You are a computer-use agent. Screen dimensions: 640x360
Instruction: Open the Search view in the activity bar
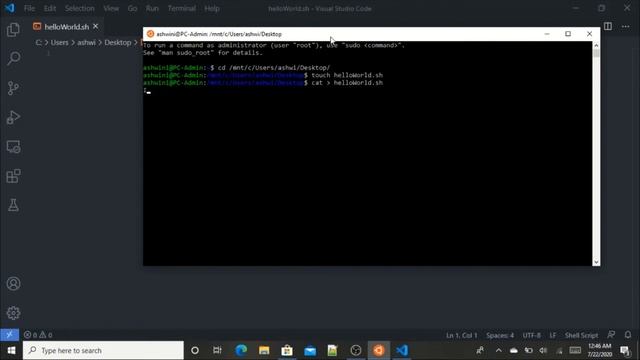[x=13, y=58]
